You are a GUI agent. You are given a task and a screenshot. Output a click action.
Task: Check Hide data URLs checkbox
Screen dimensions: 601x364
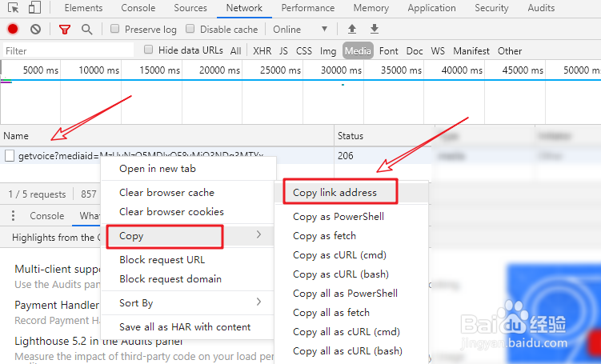148,50
